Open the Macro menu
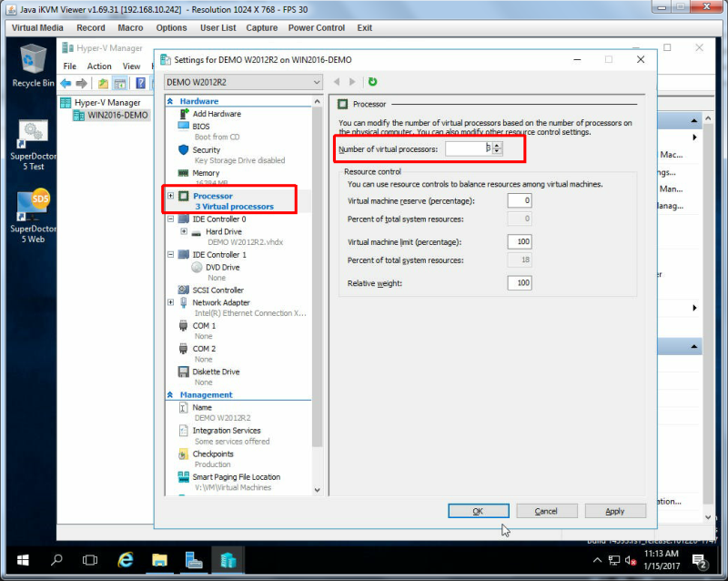Image resolution: width=728 pixels, height=581 pixels. point(130,28)
